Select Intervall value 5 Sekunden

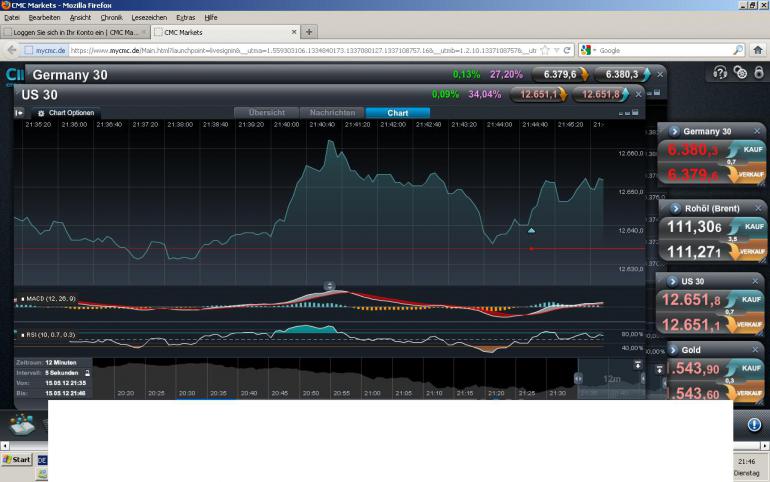tap(61, 373)
